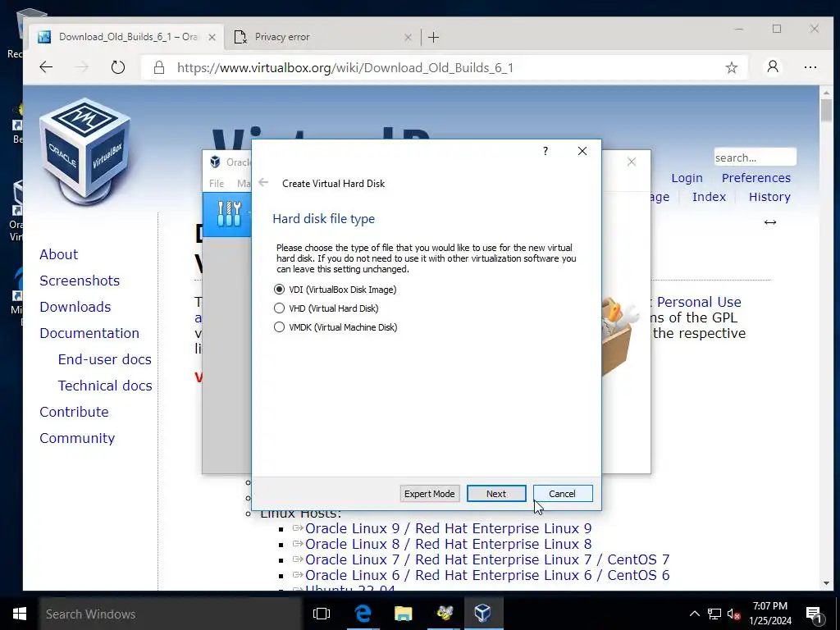
Task: Open File Explorer from the taskbar
Action: click(403, 614)
